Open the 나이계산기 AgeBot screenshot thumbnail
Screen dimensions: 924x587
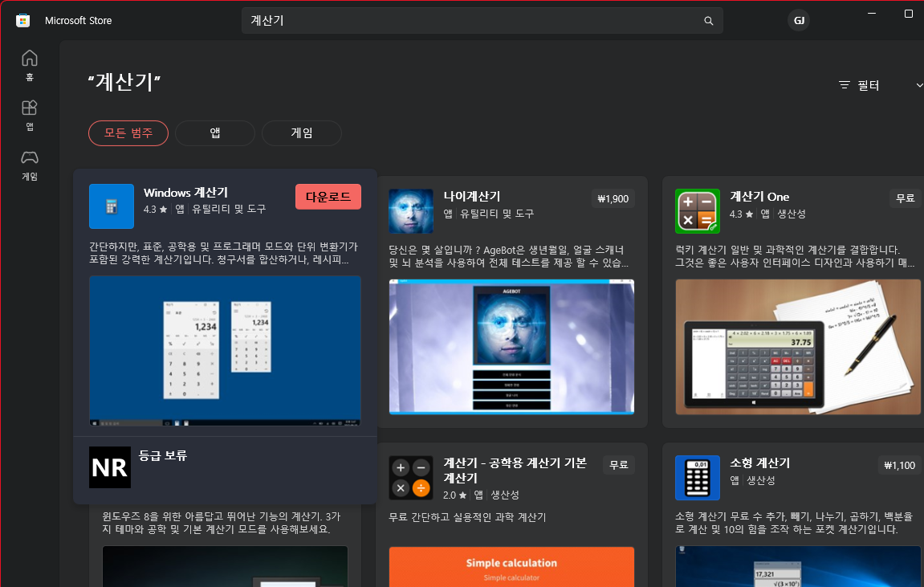[x=511, y=347]
